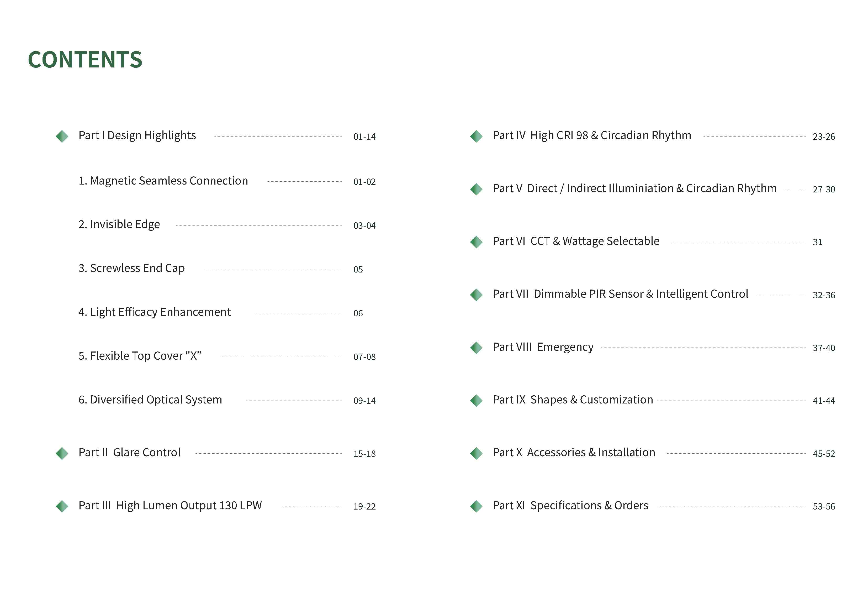The height and width of the screenshot is (614, 868).
Task: Click page range 53-56
Action: (x=824, y=507)
